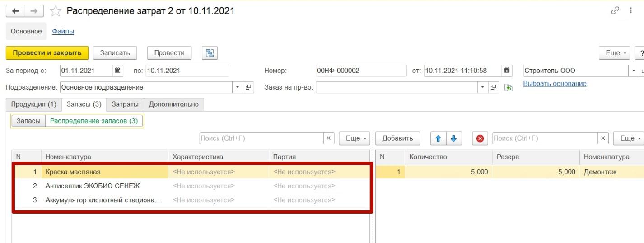Open help with the question mark button

pos(639,53)
